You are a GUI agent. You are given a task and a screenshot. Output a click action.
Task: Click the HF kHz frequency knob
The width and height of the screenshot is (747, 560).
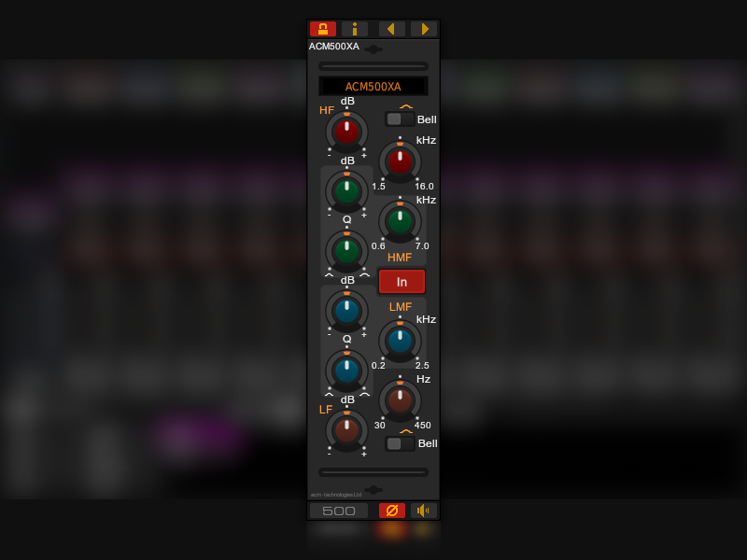(x=401, y=161)
